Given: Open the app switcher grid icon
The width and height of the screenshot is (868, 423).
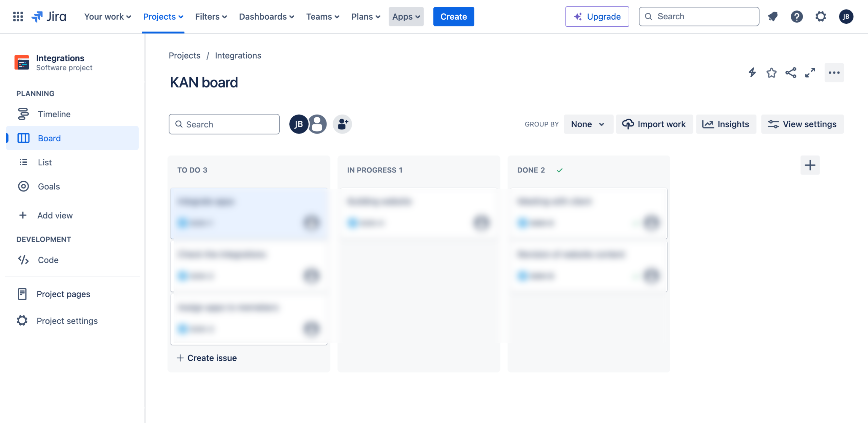Looking at the screenshot, I should pos(18,16).
